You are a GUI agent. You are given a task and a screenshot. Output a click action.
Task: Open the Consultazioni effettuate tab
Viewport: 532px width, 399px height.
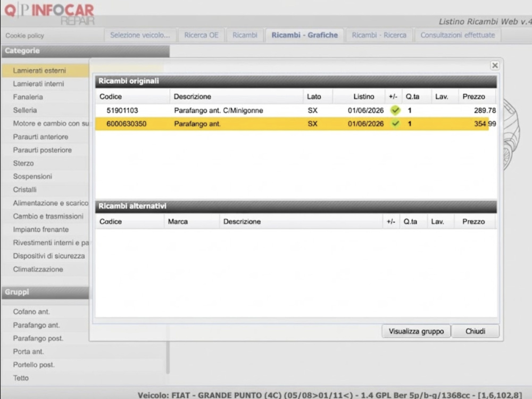[458, 35]
